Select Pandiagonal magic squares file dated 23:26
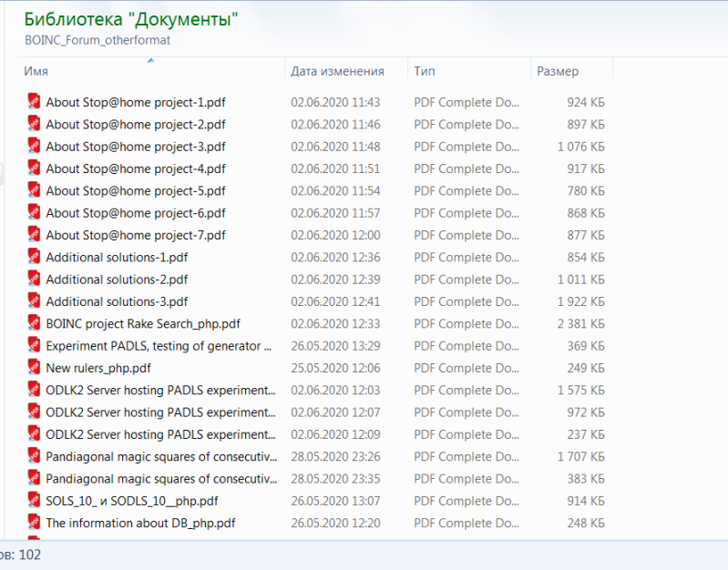 [161, 457]
